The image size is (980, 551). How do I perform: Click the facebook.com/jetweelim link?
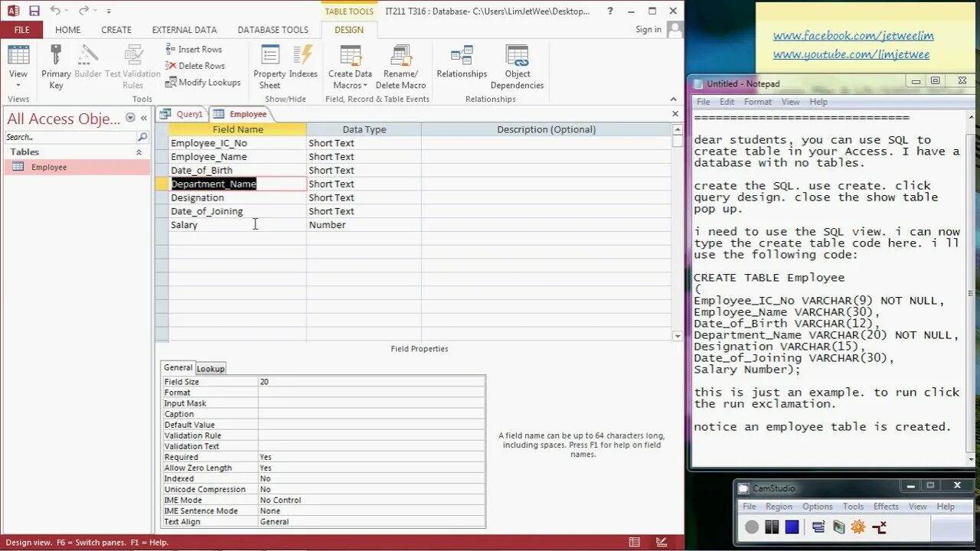[x=853, y=36]
